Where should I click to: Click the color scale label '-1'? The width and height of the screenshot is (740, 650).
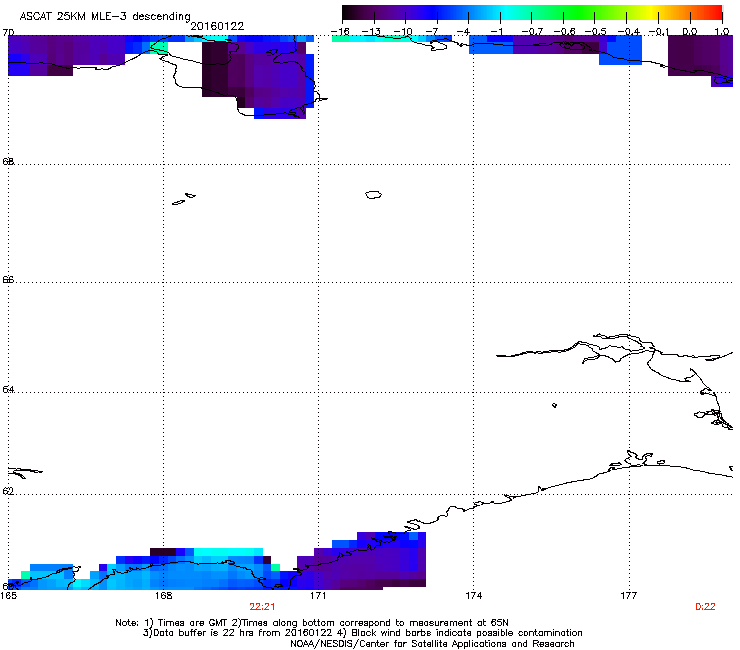click(496, 32)
